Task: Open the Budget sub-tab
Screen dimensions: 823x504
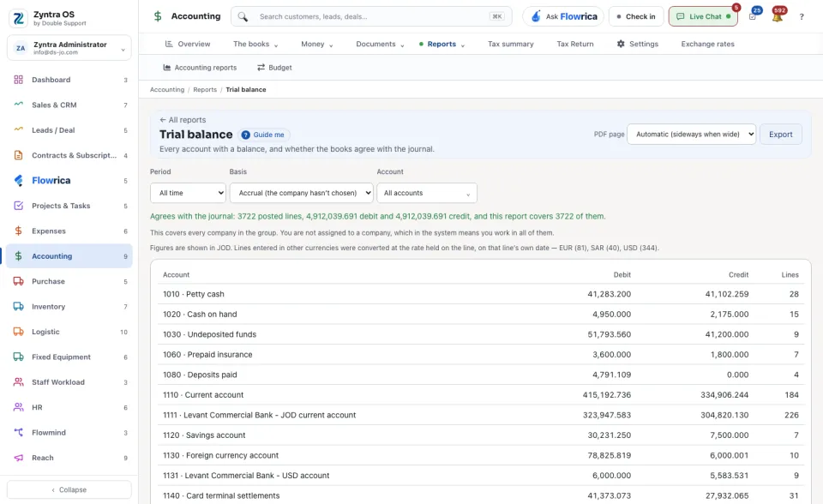Action: pos(274,68)
